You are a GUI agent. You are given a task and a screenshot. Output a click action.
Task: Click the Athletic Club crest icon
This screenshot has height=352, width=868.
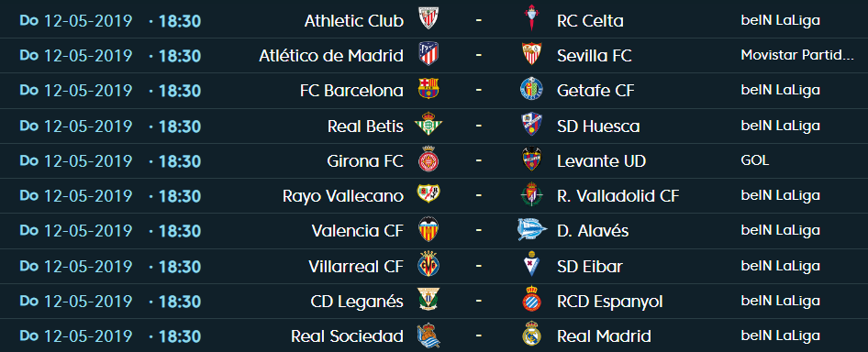pyautogui.click(x=428, y=20)
